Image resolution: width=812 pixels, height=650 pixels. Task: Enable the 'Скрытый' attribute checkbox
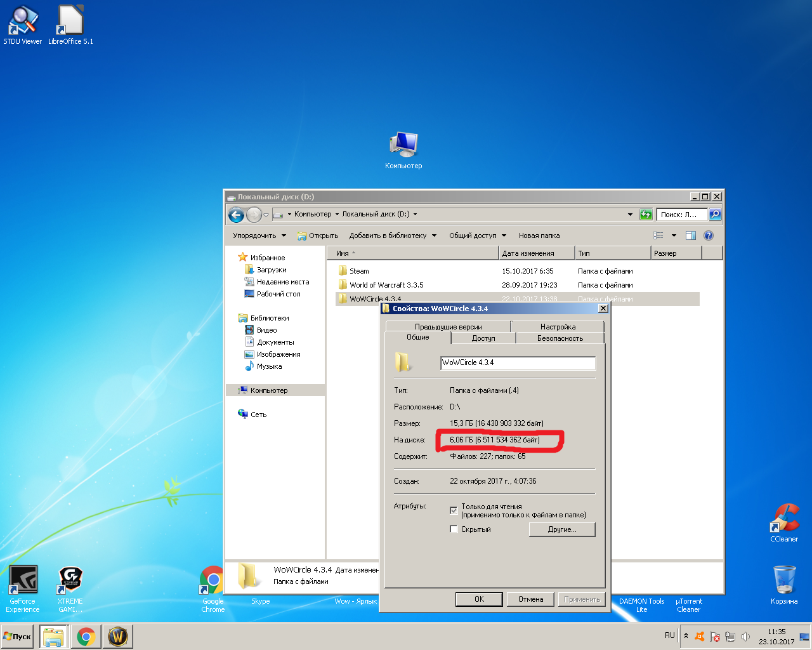[x=454, y=529]
